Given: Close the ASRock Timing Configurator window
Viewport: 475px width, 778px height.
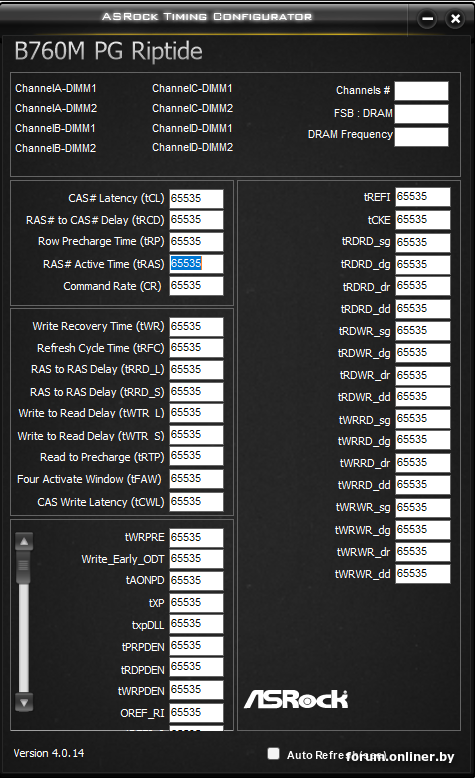Looking at the screenshot, I should [x=455, y=19].
